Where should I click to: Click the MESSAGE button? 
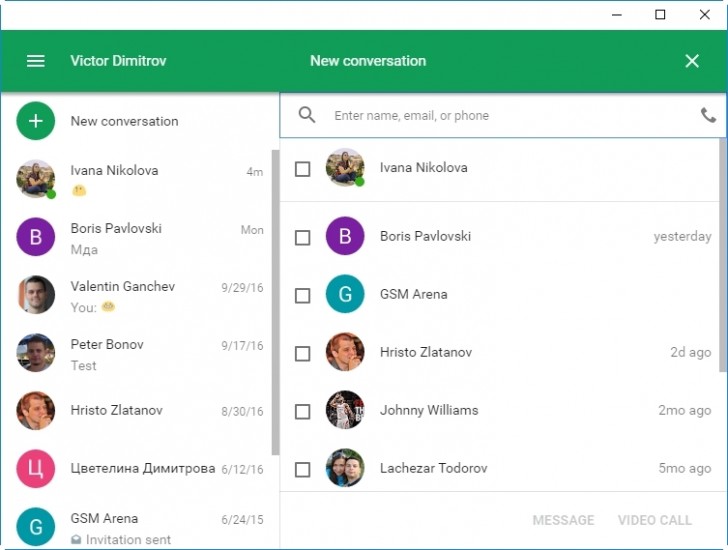(563, 520)
